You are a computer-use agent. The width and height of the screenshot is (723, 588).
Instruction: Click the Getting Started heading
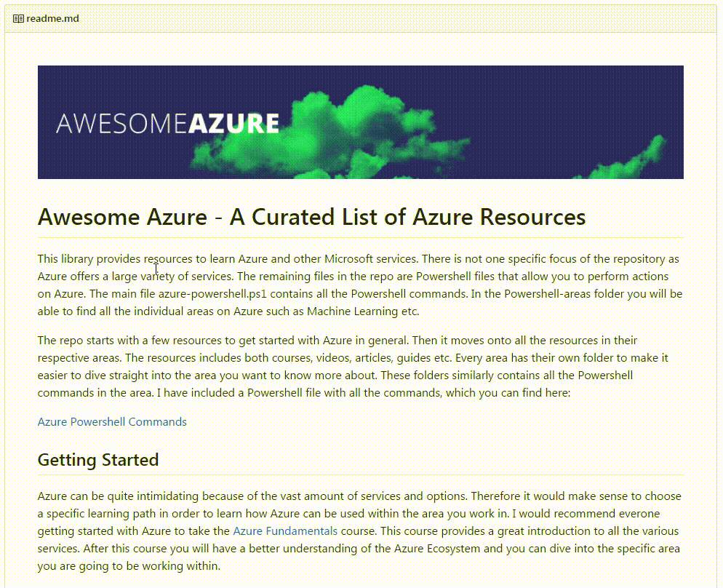(x=98, y=460)
